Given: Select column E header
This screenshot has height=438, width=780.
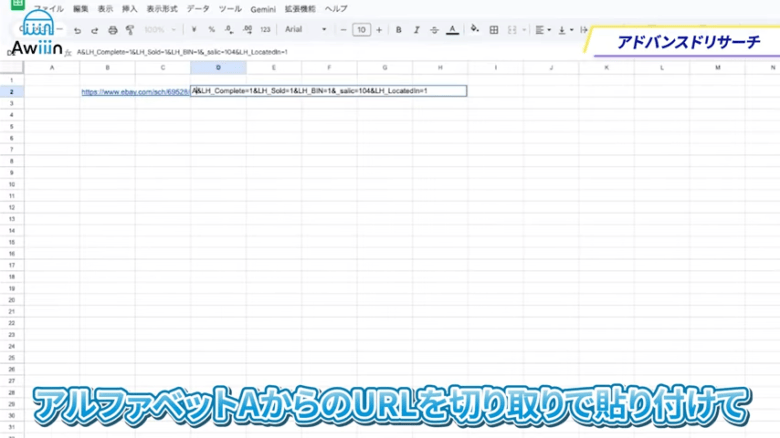Looking at the screenshot, I should coord(274,67).
